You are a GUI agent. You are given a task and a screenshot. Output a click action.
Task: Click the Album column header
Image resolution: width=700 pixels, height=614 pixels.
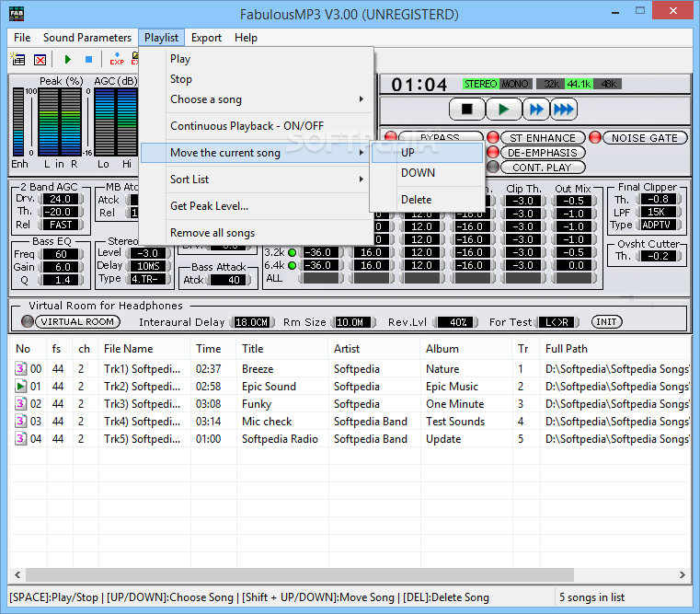click(466, 349)
